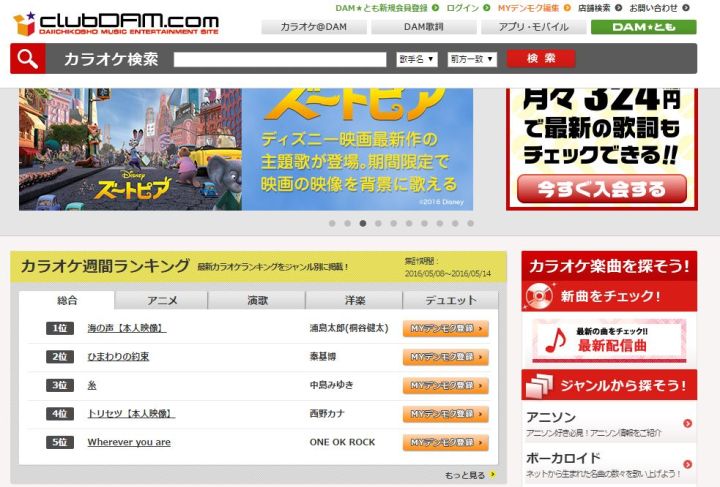720x487 pixels.
Task: Select the last carousel indicator dot
Action: tap(470, 223)
